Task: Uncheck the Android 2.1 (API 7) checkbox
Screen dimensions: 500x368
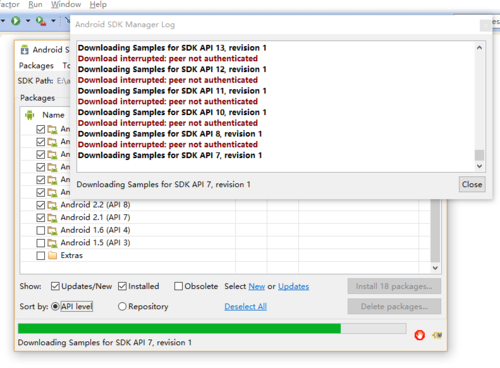Action: point(41,218)
